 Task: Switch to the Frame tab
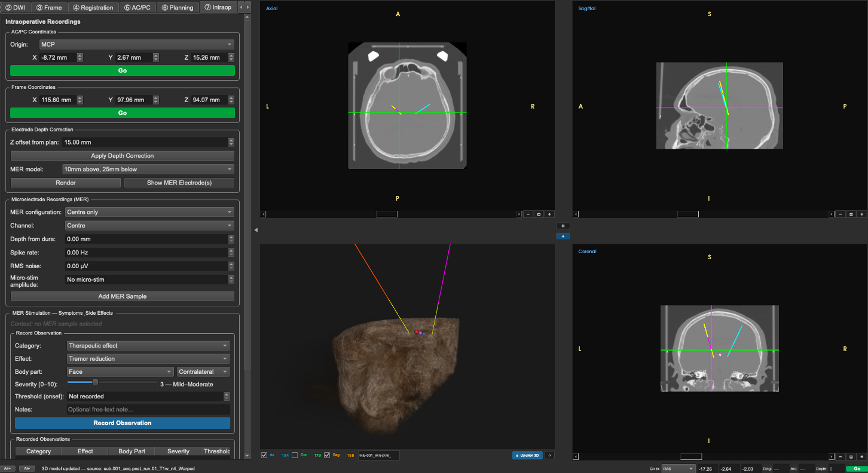[49, 7]
